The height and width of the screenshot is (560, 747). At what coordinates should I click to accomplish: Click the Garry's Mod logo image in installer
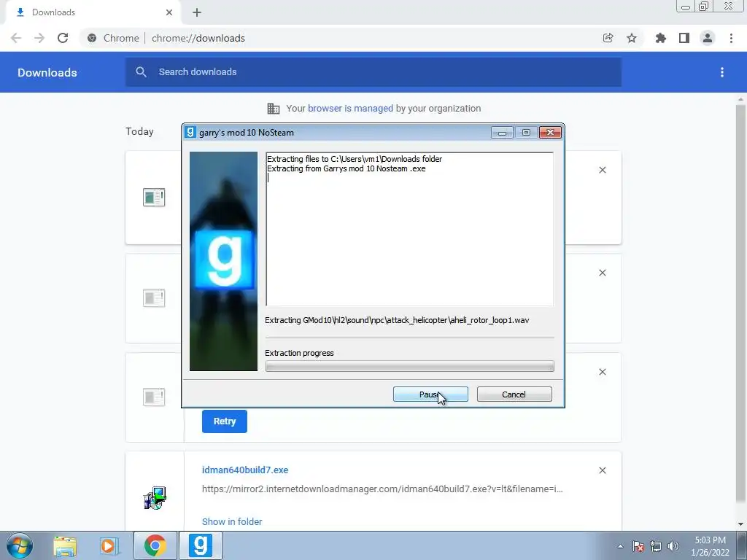click(x=223, y=262)
